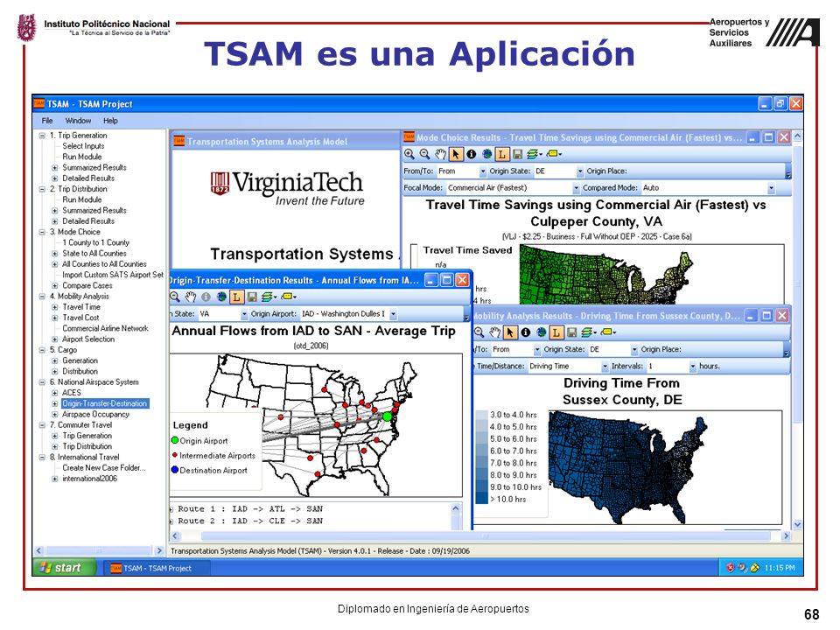Screen dimensions: 840x630
Task: Collapse the 1. Trip Generation tree node
Action: click(x=42, y=136)
